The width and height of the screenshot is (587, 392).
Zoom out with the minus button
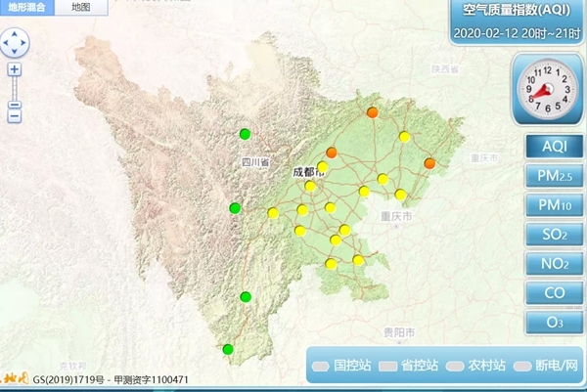pos(15,116)
